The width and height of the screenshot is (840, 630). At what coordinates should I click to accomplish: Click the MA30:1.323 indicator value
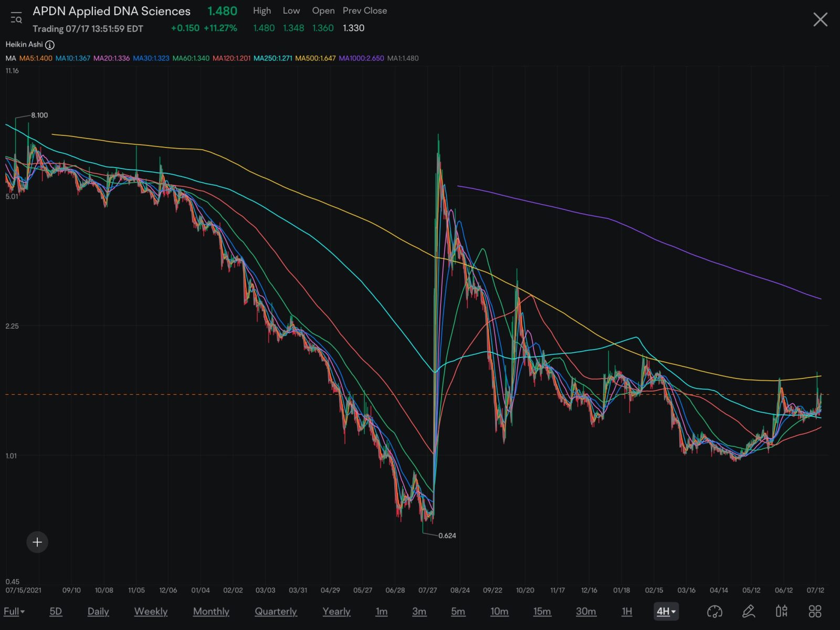[151, 58]
